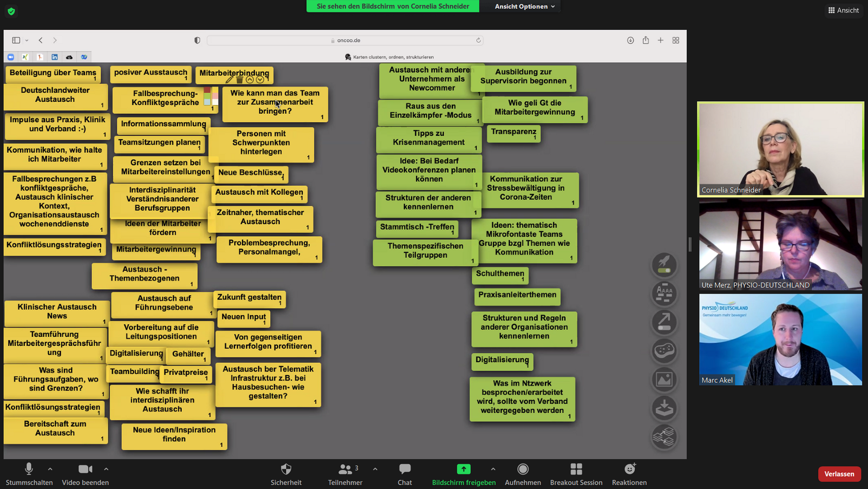Viewport: 868px width, 489px height.
Task: Click the stacked layers cluster icon
Action: click(664, 436)
